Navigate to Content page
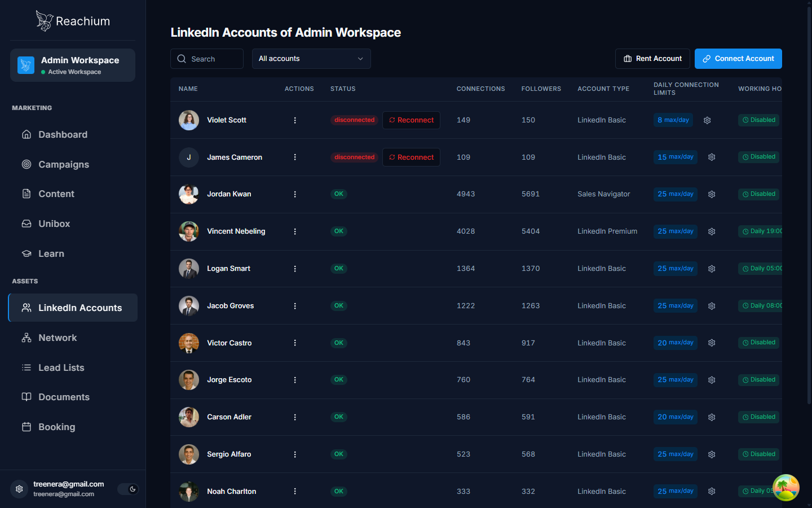 pos(73,194)
